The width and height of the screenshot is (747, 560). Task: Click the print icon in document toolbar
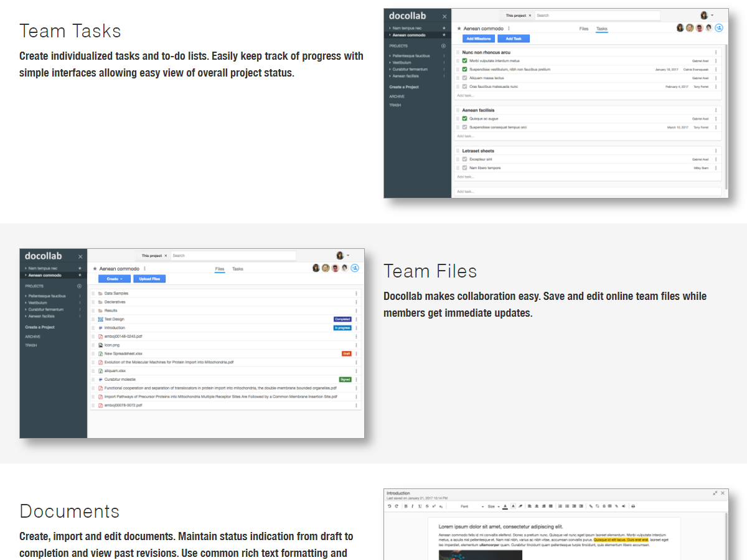(x=633, y=506)
